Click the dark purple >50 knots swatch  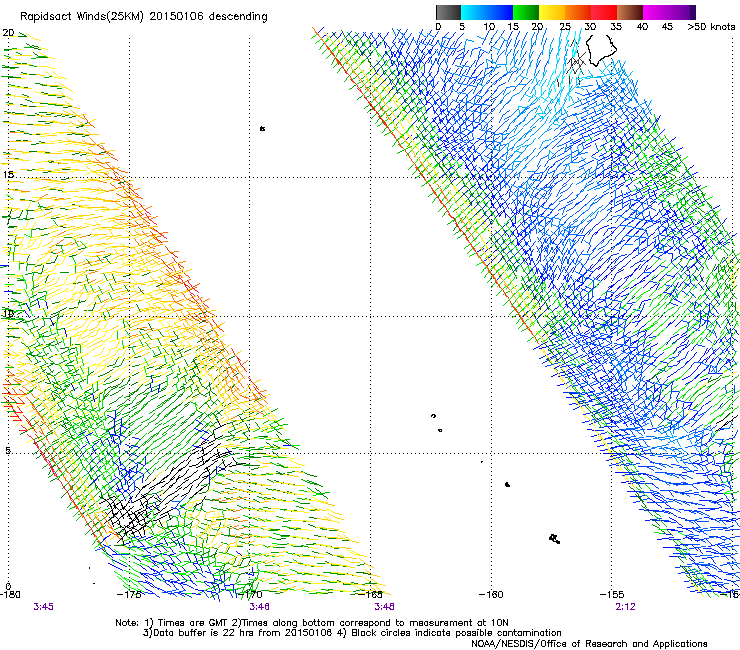click(x=693, y=12)
